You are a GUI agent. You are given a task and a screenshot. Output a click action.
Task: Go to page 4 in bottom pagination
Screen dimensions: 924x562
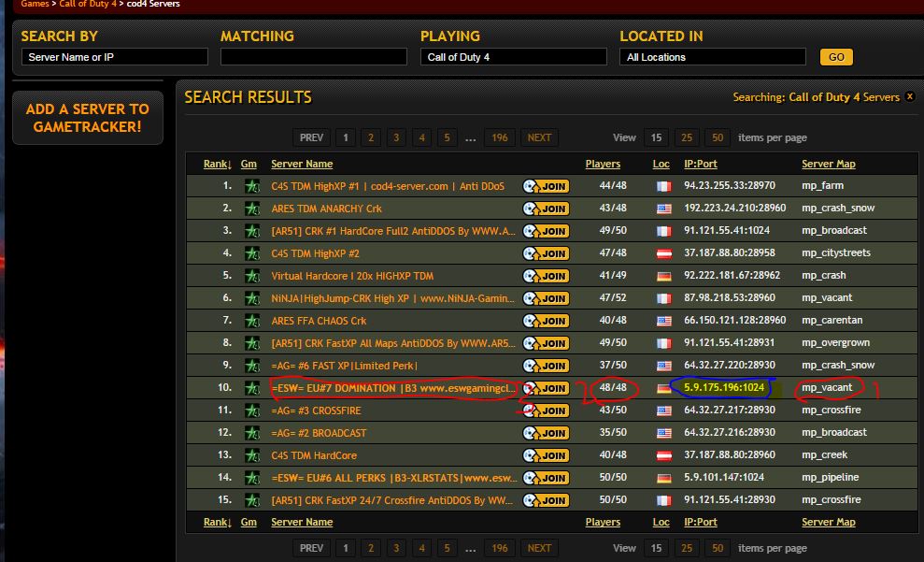pos(421,548)
